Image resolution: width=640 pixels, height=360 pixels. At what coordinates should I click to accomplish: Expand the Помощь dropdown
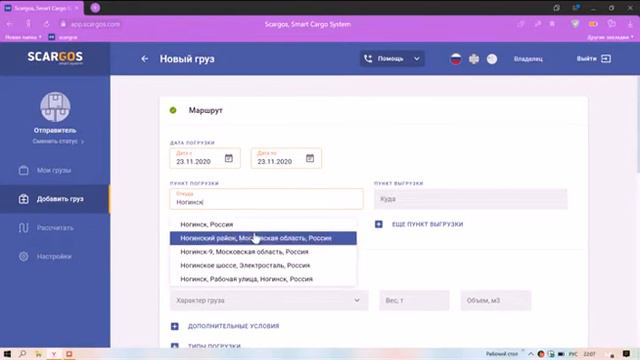(392, 59)
